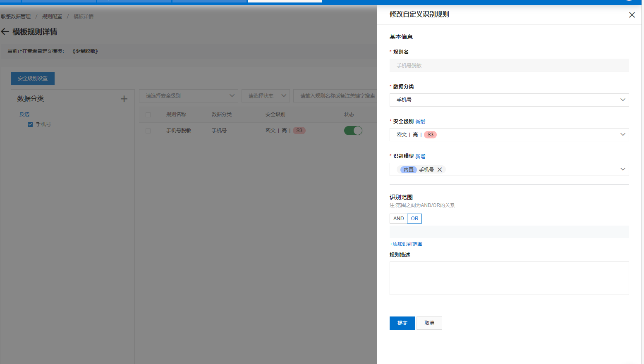This screenshot has width=644, height=364.
Task: Click 手机号脱敏 rule name cell
Action: 179,131
